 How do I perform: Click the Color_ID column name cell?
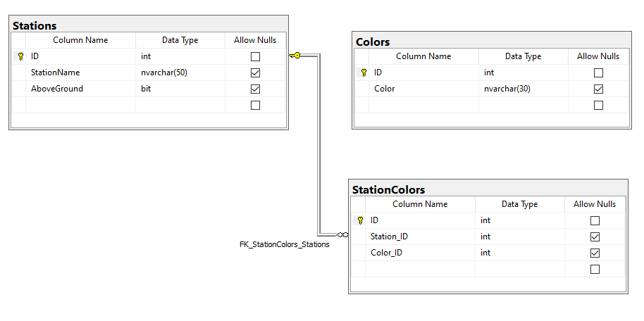click(420, 253)
